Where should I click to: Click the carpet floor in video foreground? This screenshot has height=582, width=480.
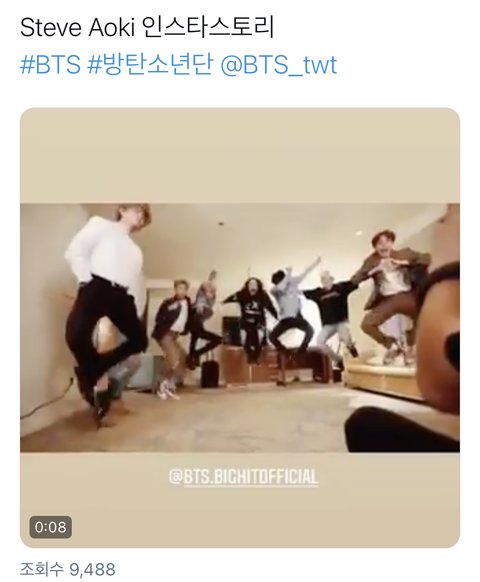223,419
